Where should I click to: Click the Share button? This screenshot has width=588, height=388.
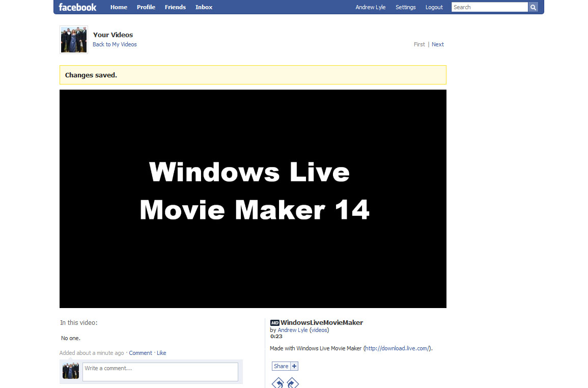pos(281,366)
